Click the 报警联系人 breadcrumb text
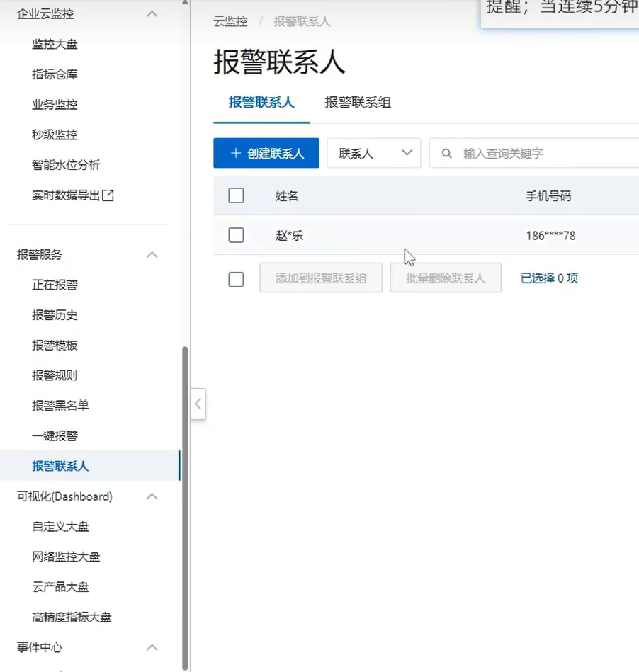This screenshot has height=672, width=639. pos(302,22)
